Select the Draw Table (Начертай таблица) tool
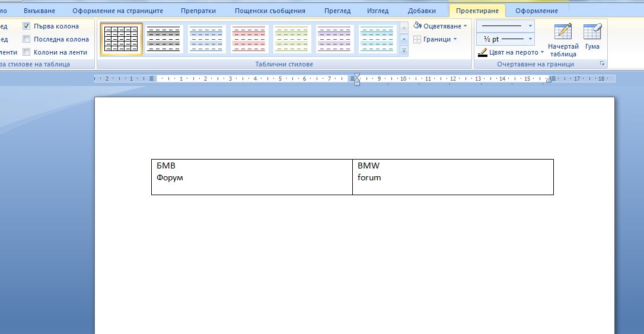 (x=563, y=40)
